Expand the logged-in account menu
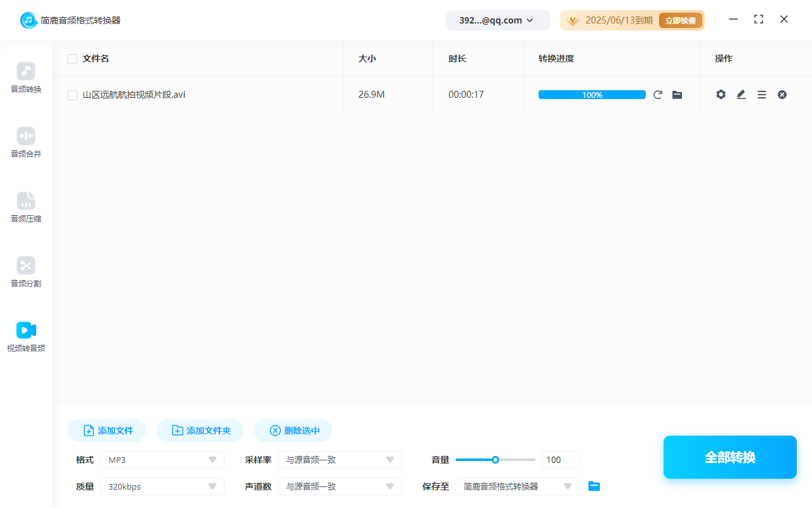The width and height of the screenshot is (812, 508). point(497,20)
